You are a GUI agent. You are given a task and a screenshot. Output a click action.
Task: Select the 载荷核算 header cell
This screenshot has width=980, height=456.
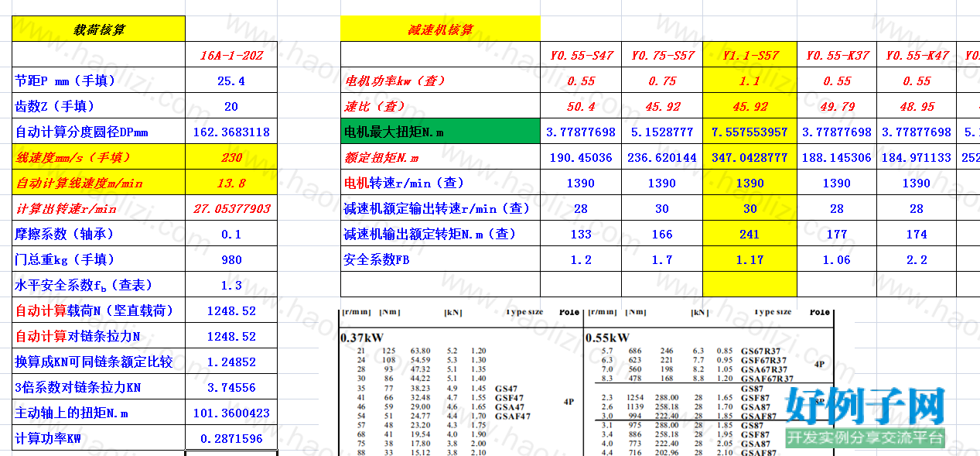98,29
